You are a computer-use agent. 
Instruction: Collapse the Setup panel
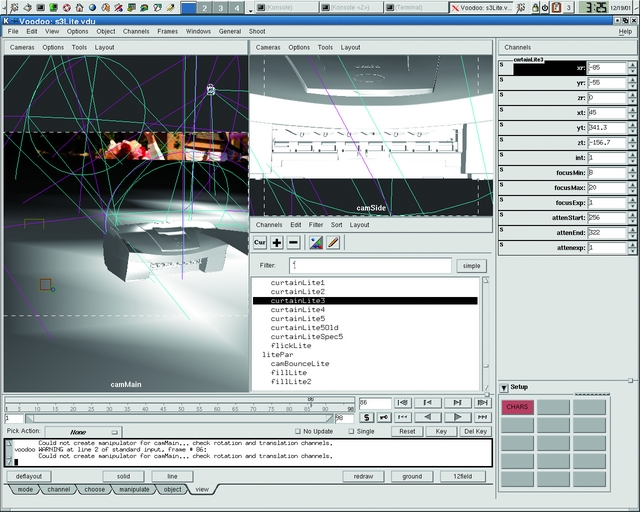click(503, 387)
